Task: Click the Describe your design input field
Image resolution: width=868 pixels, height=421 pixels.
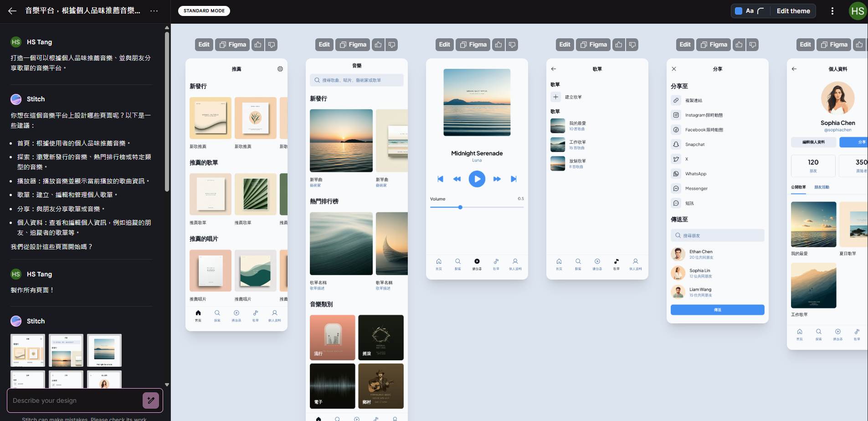Action: pyautogui.click(x=75, y=400)
